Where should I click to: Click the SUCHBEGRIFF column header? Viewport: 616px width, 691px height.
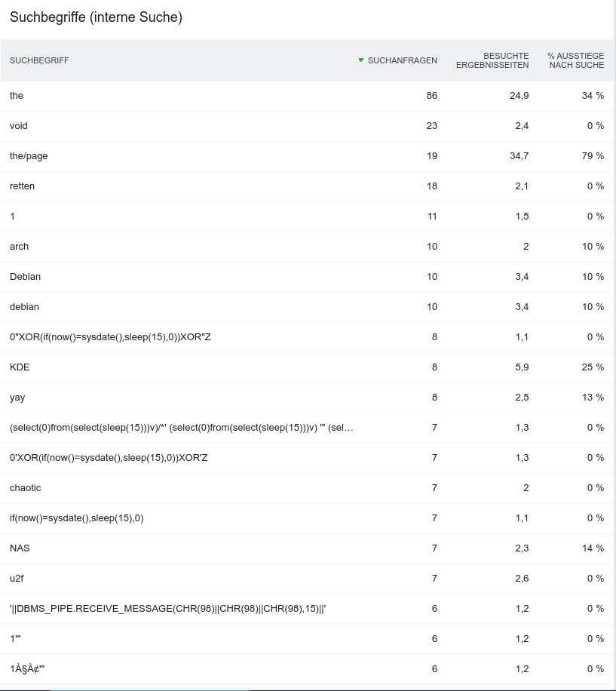click(x=39, y=60)
